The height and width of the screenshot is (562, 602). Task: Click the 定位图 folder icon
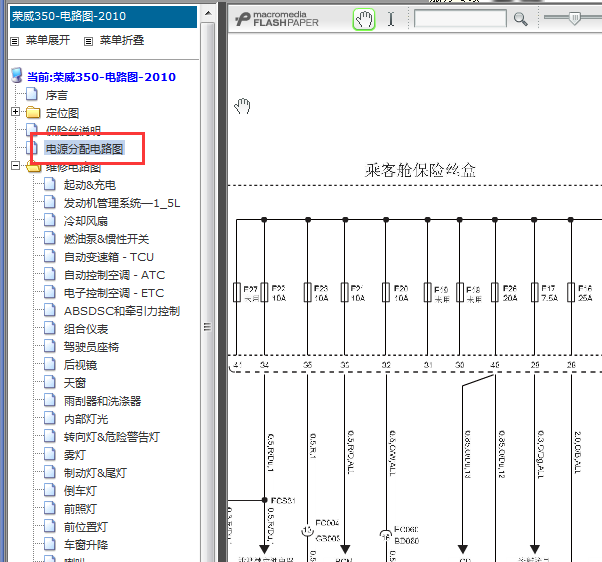[33, 112]
